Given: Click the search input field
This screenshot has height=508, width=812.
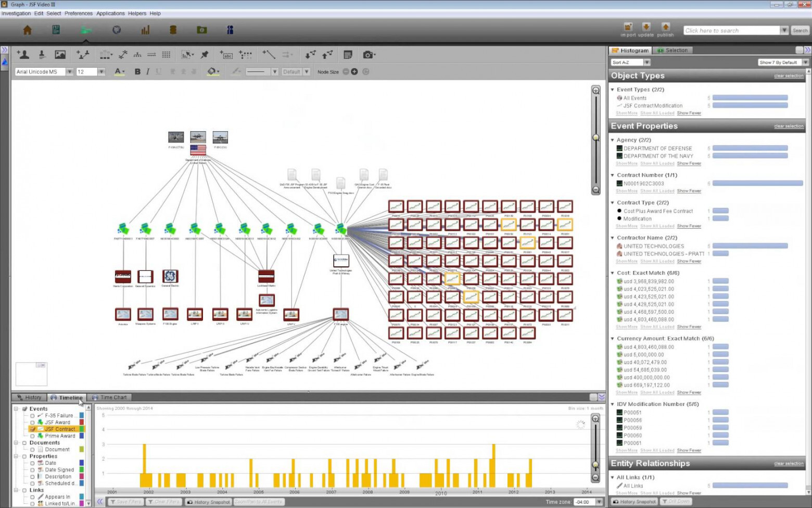Looking at the screenshot, I should (731, 30).
